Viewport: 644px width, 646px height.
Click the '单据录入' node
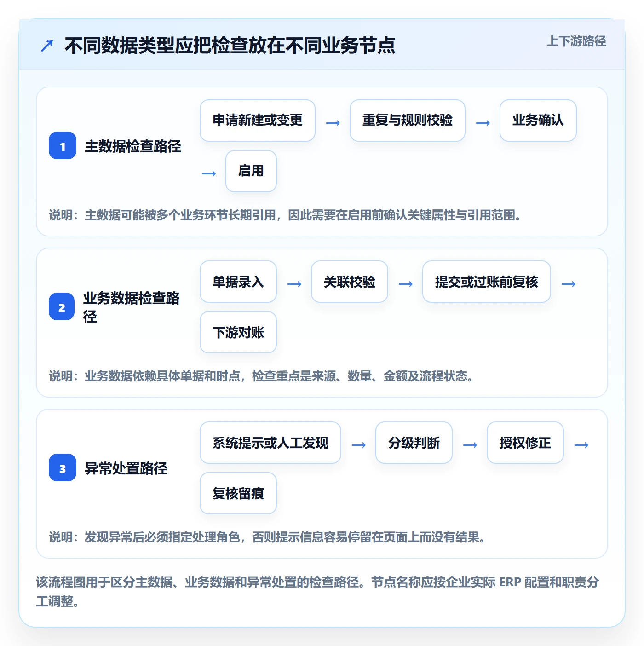238,282
